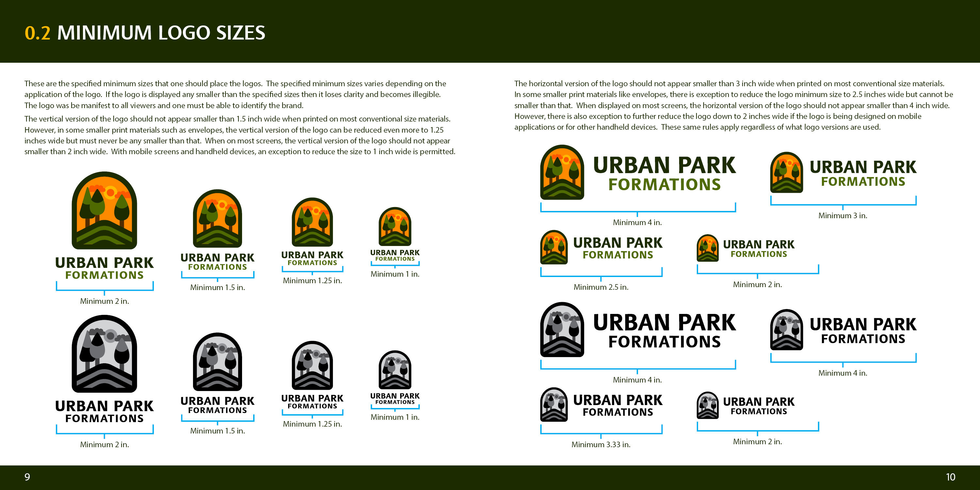Click the color badge of the 3 in. horizontal logo
The width and height of the screenshot is (980, 490).
pos(786,172)
